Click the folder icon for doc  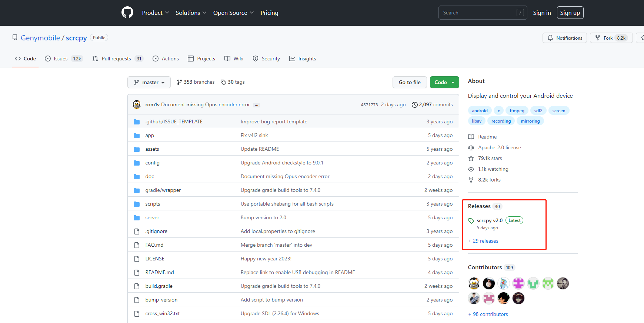[x=137, y=177]
